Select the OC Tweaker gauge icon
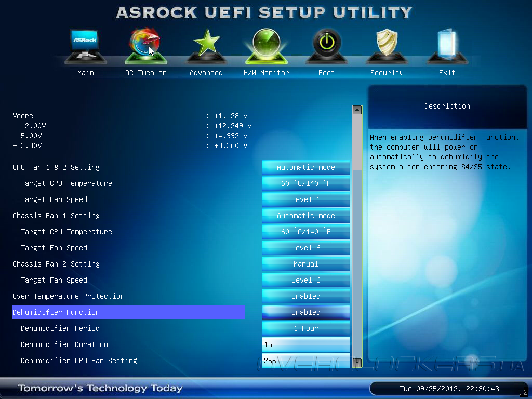 pos(145,46)
